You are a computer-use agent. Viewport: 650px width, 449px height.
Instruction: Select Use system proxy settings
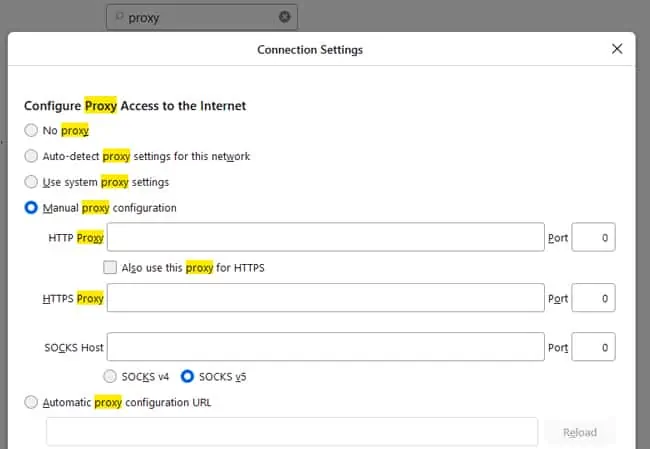point(31,182)
